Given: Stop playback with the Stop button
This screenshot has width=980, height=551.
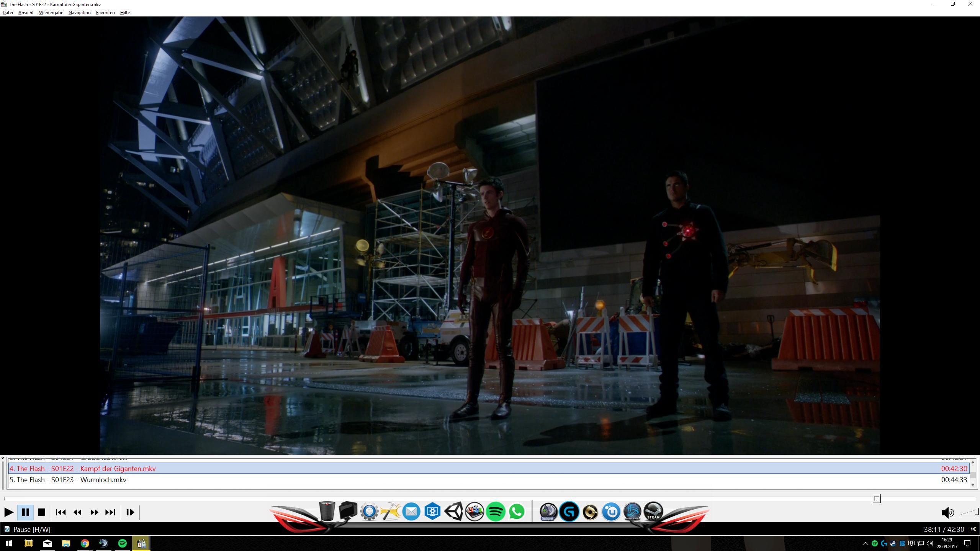Looking at the screenshot, I should pyautogui.click(x=42, y=512).
